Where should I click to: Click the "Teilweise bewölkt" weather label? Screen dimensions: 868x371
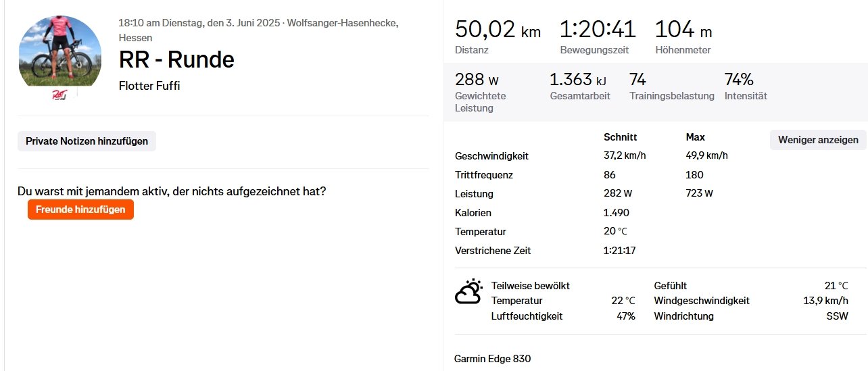(x=530, y=286)
